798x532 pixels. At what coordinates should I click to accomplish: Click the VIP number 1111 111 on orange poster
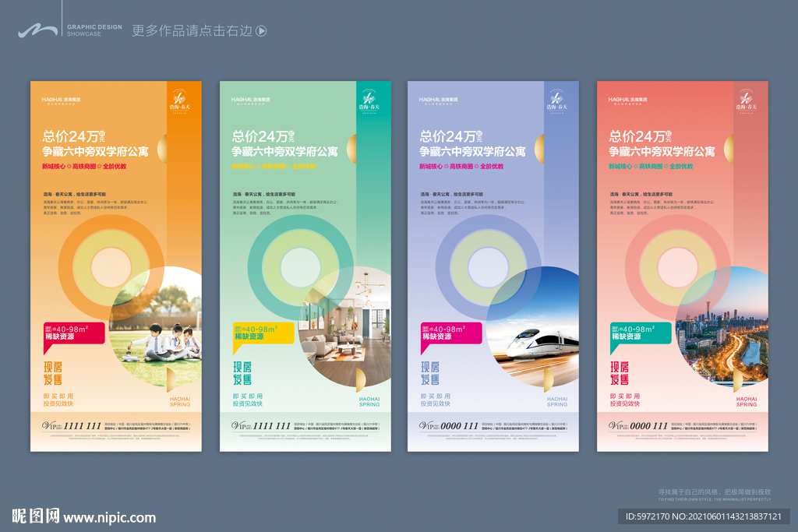[81, 425]
